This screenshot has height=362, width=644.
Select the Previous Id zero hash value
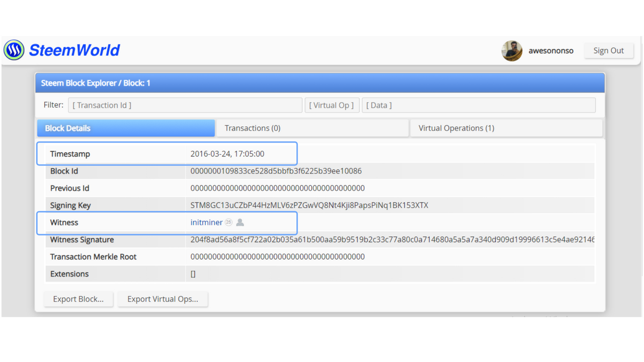tap(277, 188)
